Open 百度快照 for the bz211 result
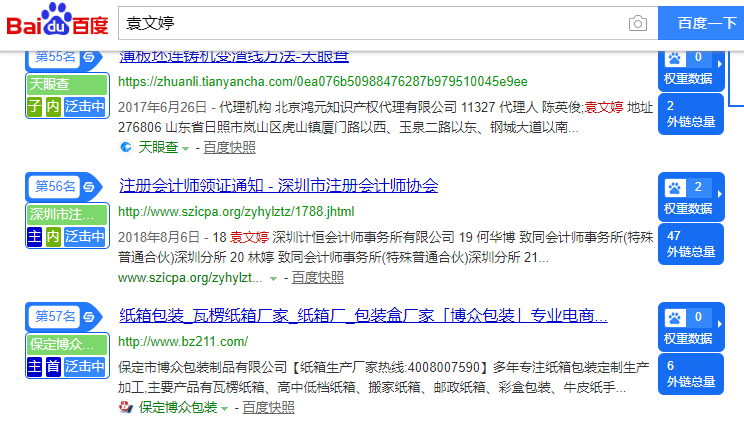The width and height of the screenshot is (744, 421). [x=268, y=407]
